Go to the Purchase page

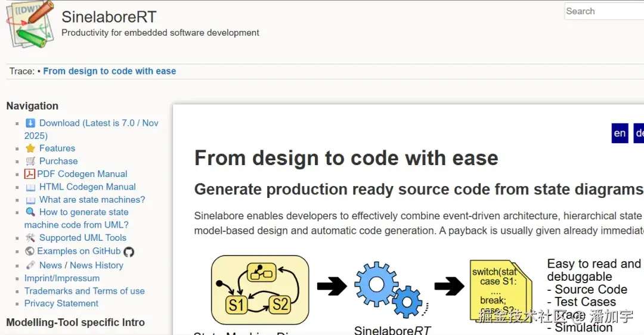point(58,161)
